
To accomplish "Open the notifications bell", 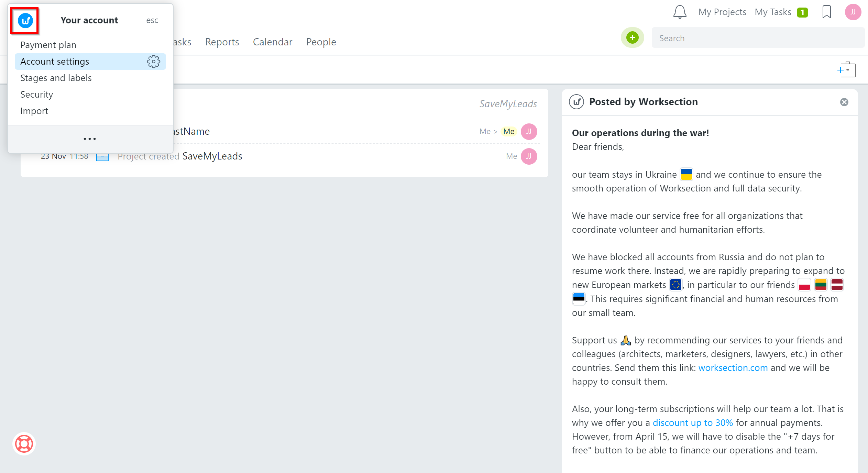I will coord(680,12).
